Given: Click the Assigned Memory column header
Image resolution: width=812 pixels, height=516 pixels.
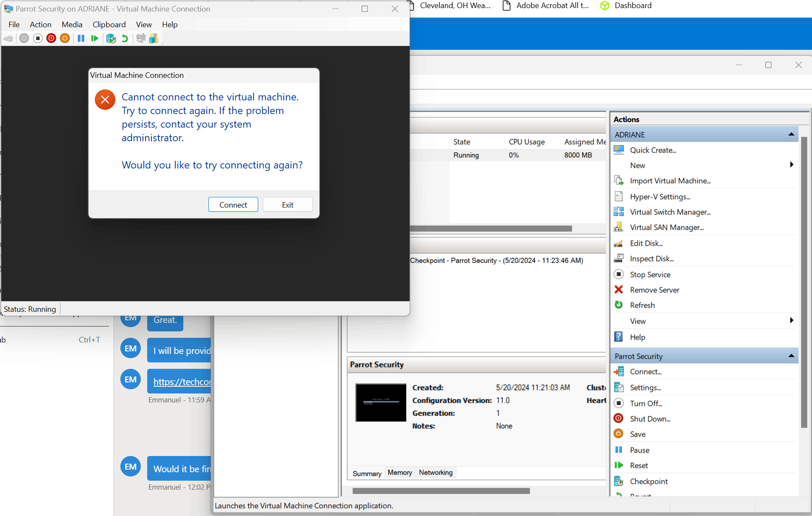Looking at the screenshot, I should tap(584, 142).
